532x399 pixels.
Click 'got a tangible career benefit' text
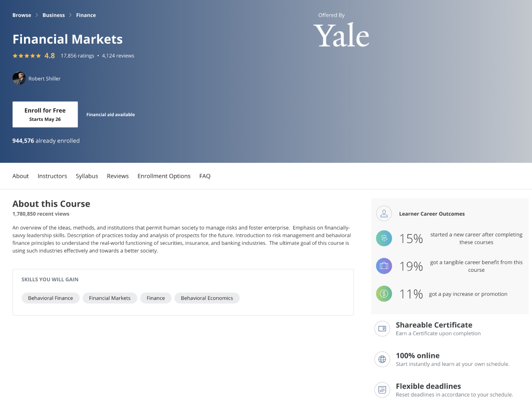pos(476,266)
